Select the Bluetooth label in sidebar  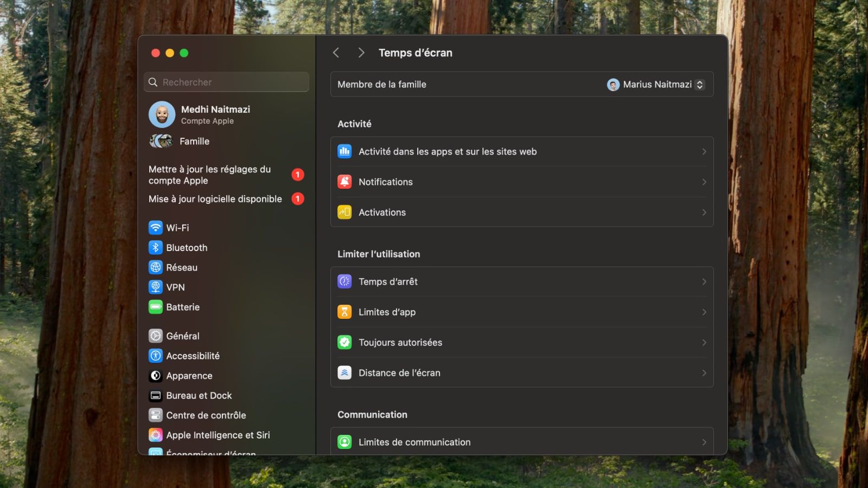click(187, 247)
